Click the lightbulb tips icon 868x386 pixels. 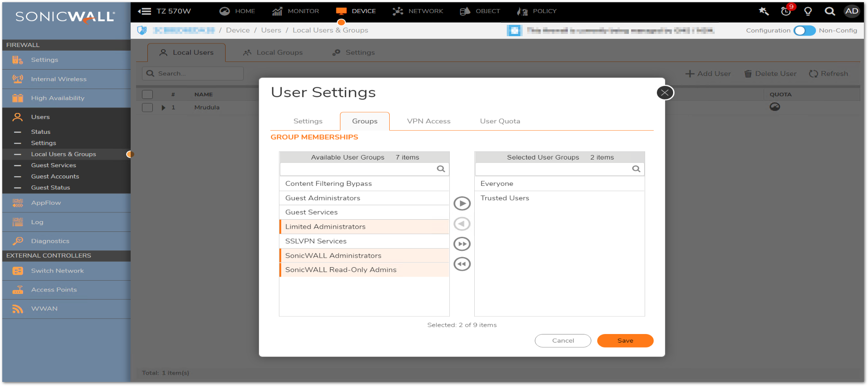pyautogui.click(x=808, y=11)
